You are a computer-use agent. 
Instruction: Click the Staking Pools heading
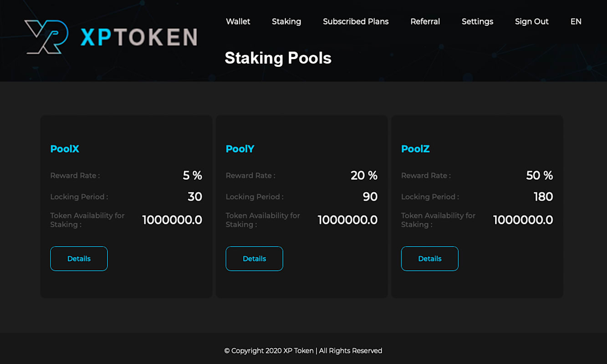click(x=278, y=58)
